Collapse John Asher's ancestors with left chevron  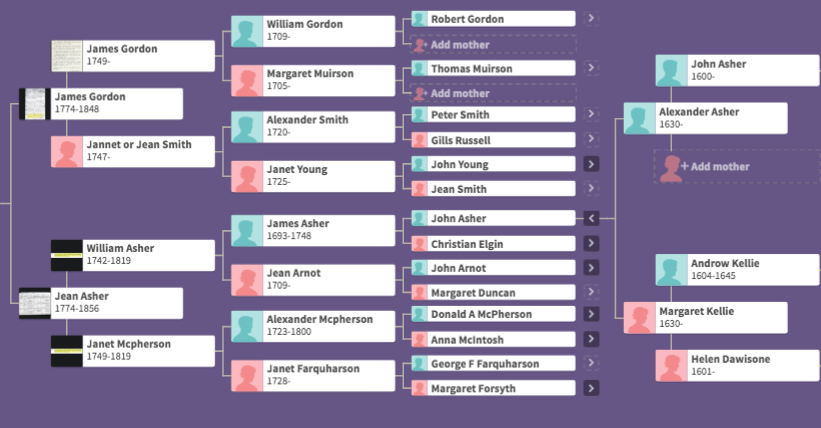(x=591, y=218)
